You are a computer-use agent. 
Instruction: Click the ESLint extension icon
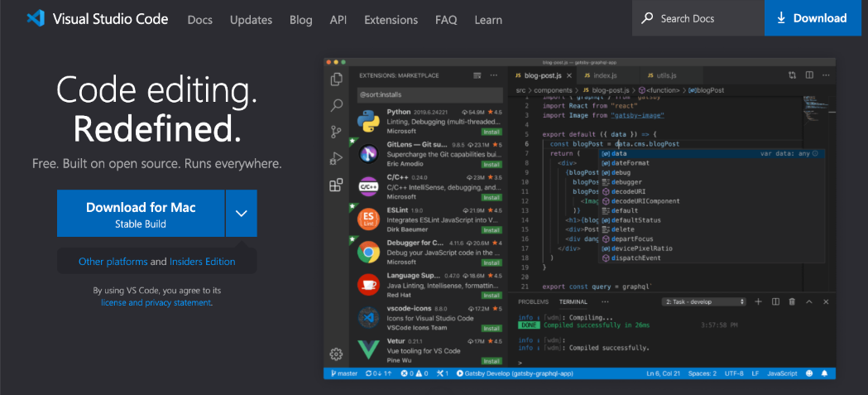(x=368, y=219)
